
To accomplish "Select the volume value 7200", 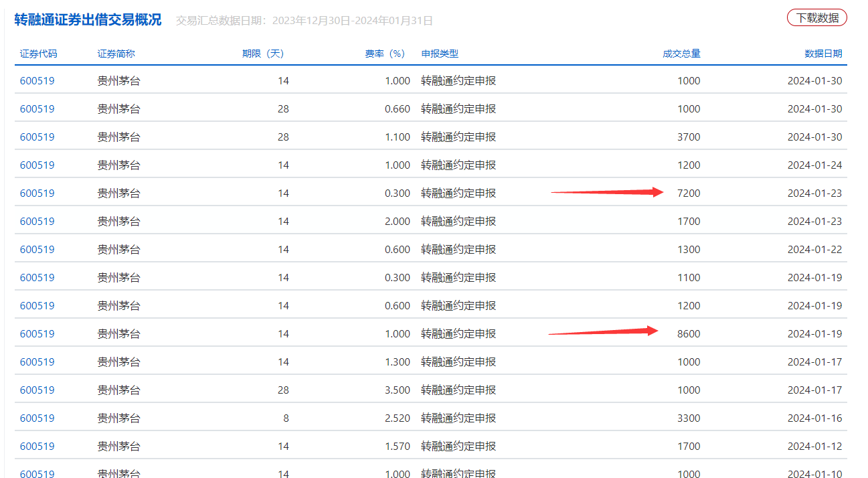I will 689,193.
